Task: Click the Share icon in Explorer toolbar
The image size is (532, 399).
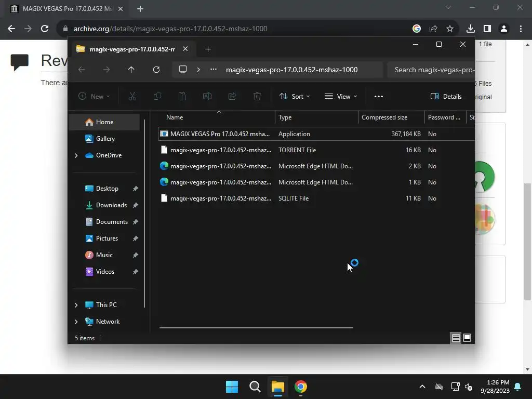Action: point(232,96)
